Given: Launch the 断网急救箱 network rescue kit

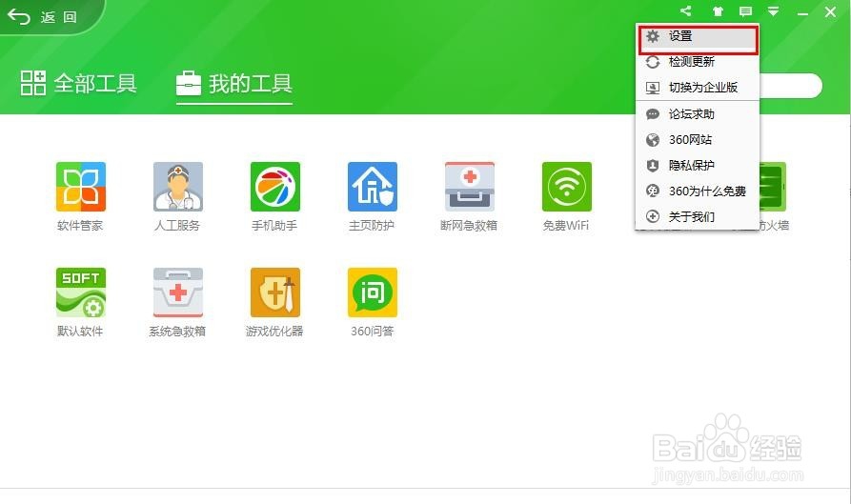Looking at the screenshot, I should [x=470, y=187].
